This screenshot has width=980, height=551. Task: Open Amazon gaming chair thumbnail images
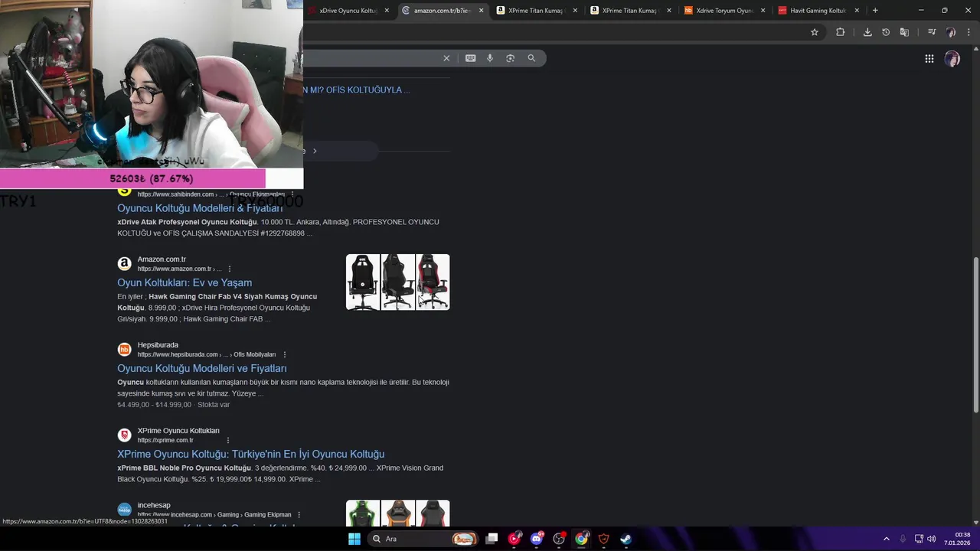pyautogui.click(x=397, y=282)
